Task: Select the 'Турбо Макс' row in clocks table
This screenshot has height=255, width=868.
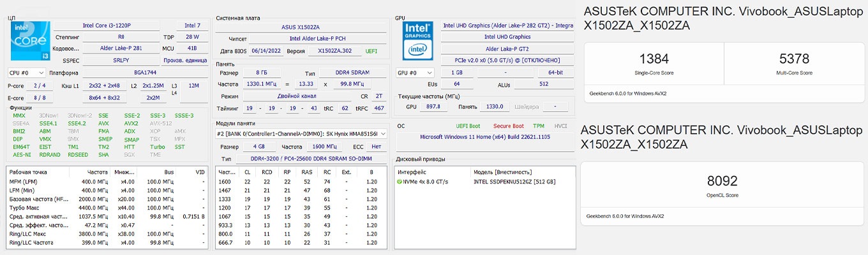Action: pyautogui.click(x=107, y=208)
